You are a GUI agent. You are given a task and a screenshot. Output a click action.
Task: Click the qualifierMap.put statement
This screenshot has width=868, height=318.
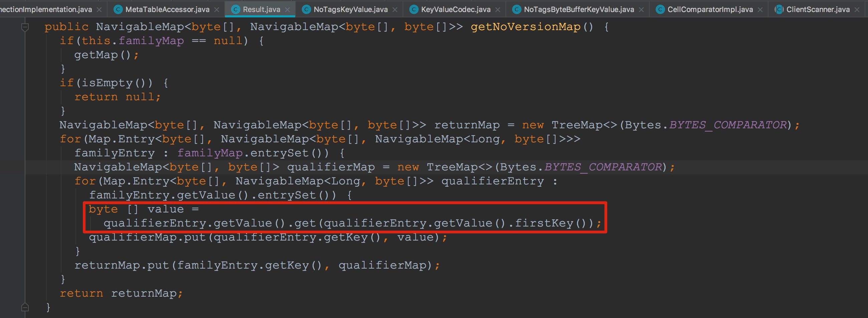point(268,237)
